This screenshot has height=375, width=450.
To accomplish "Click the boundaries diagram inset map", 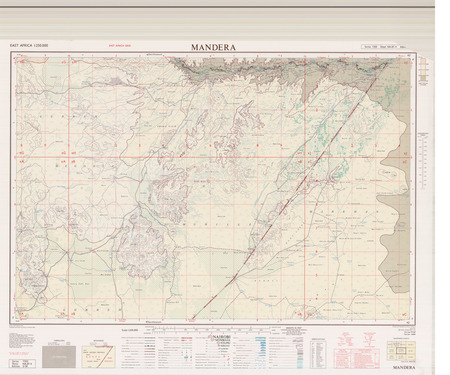I will [x=98, y=357].
